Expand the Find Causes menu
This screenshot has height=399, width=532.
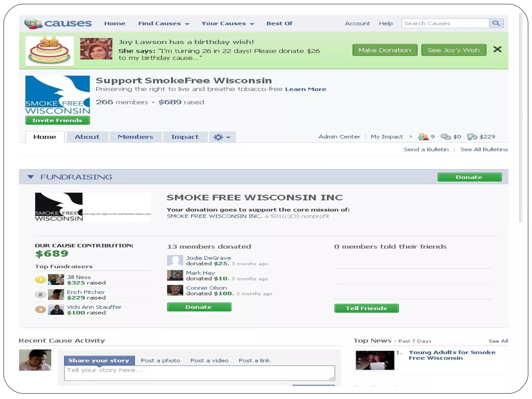[x=164, y=24]
